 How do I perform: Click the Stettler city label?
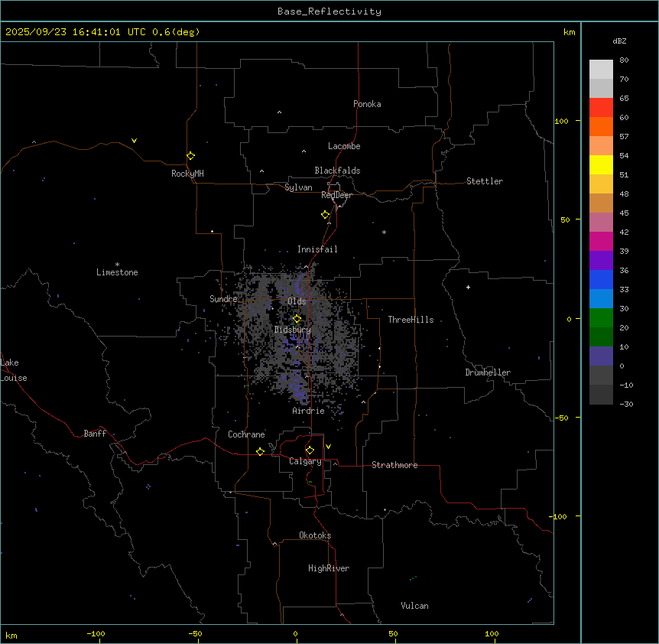click(x=485, y=181)
